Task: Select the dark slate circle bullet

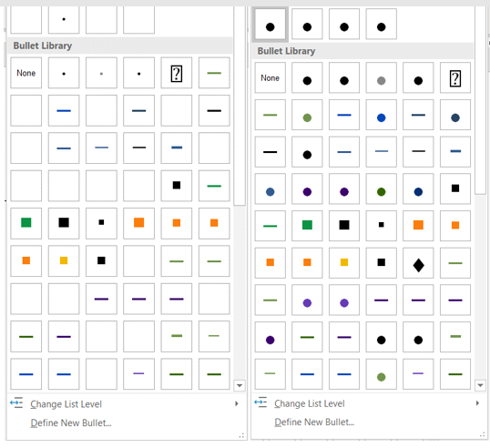Action: 455,115
